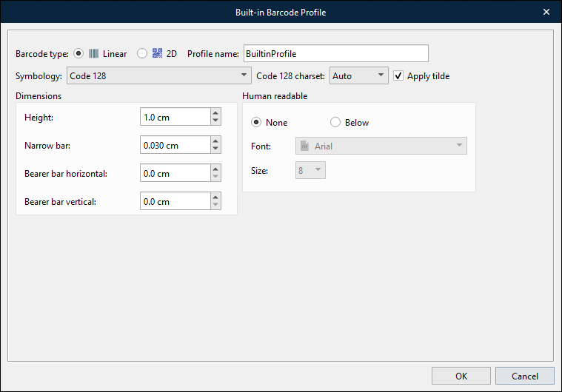The width and height of the screenshot is (562, 392).
Task: Click the Human readable group label
Action: click(x=275, y=96)
